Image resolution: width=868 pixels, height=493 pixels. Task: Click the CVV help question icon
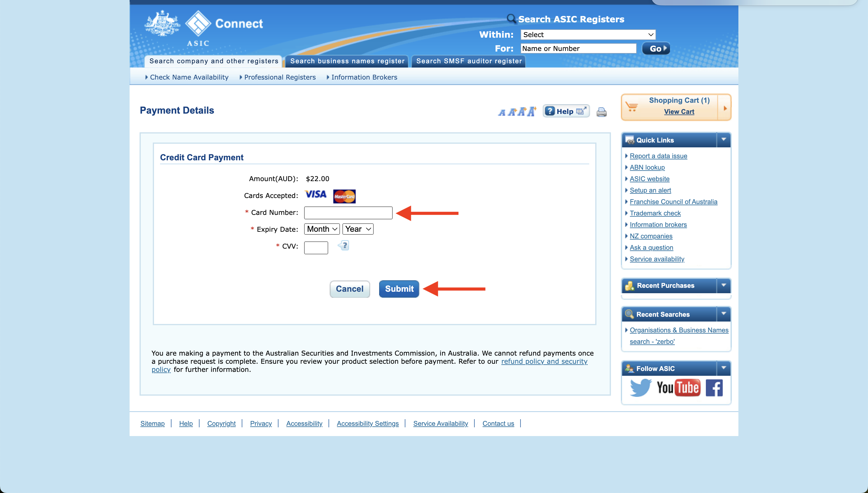[344, 246]
